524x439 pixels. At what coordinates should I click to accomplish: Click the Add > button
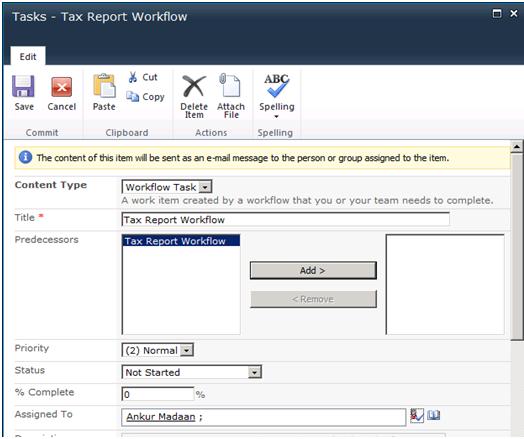313,270
